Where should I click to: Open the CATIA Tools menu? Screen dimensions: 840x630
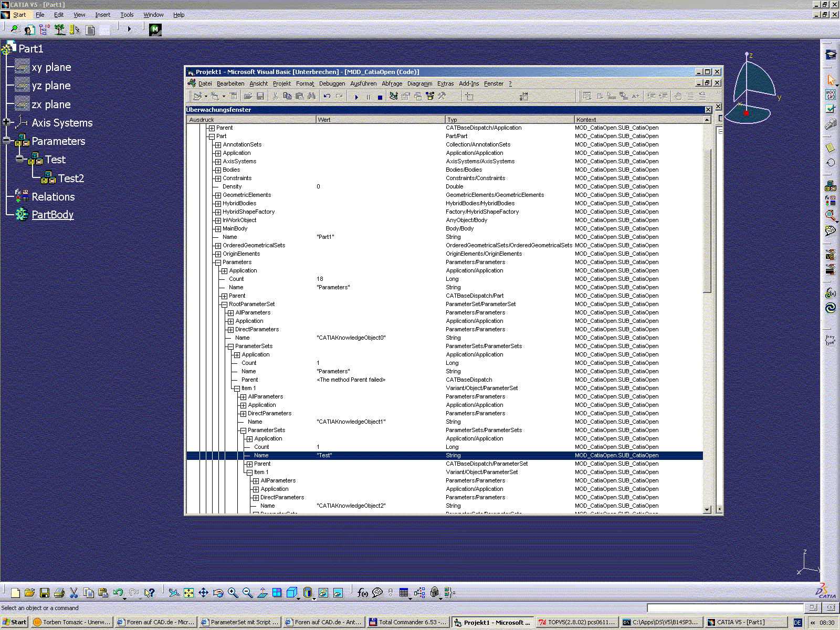coord(127,15)
